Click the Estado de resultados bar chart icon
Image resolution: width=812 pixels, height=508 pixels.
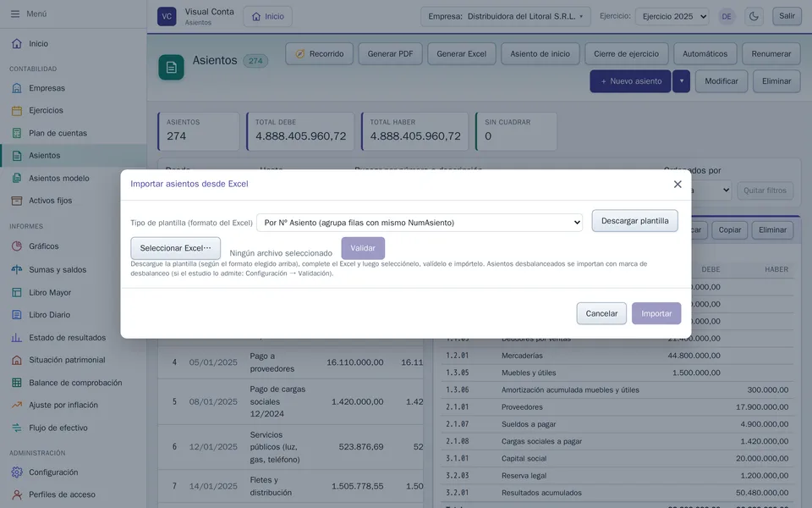pyautogui.click(x=17, y=338)
